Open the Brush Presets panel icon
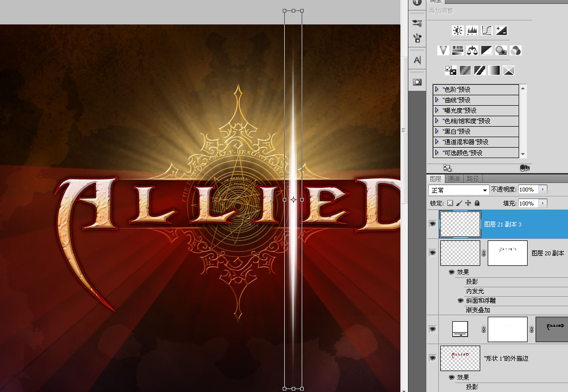568x392 pixels. 417,23
